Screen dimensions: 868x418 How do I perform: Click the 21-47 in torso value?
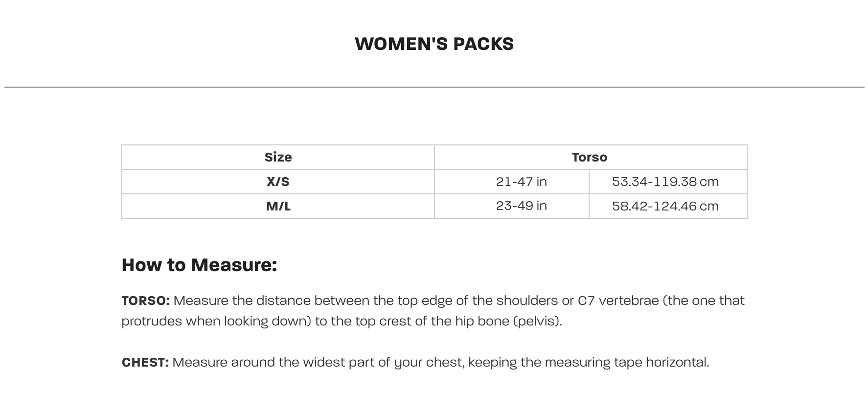click(x=521, y=182)
